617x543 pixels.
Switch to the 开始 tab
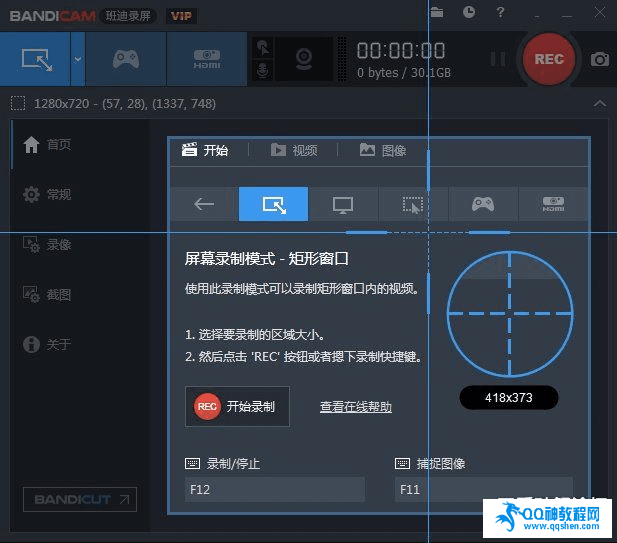point(205,150)
